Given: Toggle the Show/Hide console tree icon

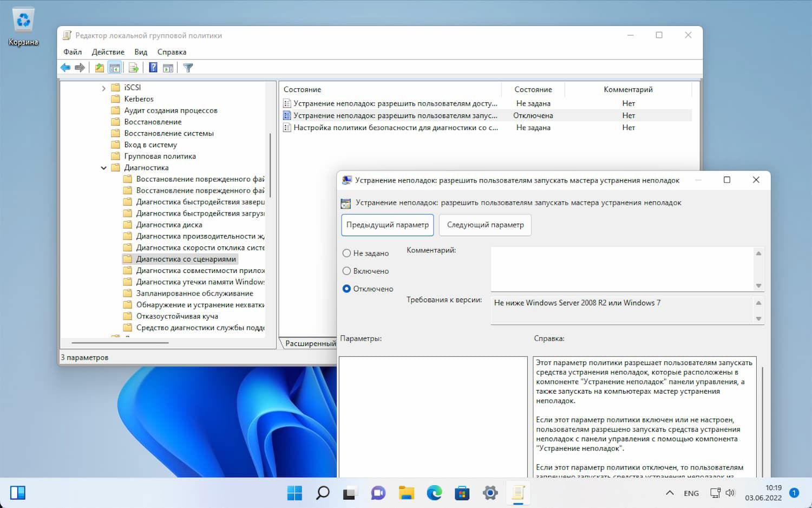Looking at the screenshot, I should 114,68.
